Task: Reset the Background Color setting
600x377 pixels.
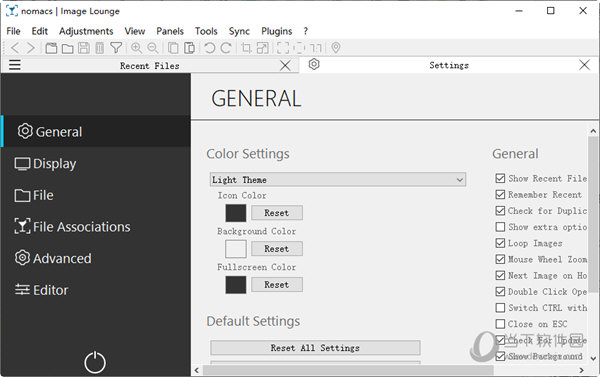Action: point(277,249)
